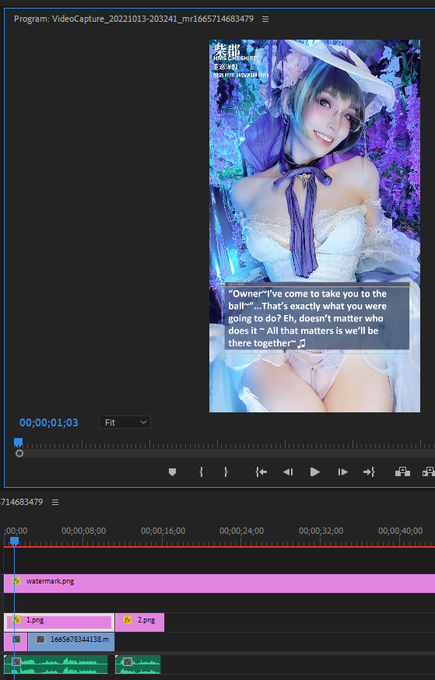435x680 pixels.
Task: Click the 00;00;08;00 ruler mark
Action: pos(84,531)
